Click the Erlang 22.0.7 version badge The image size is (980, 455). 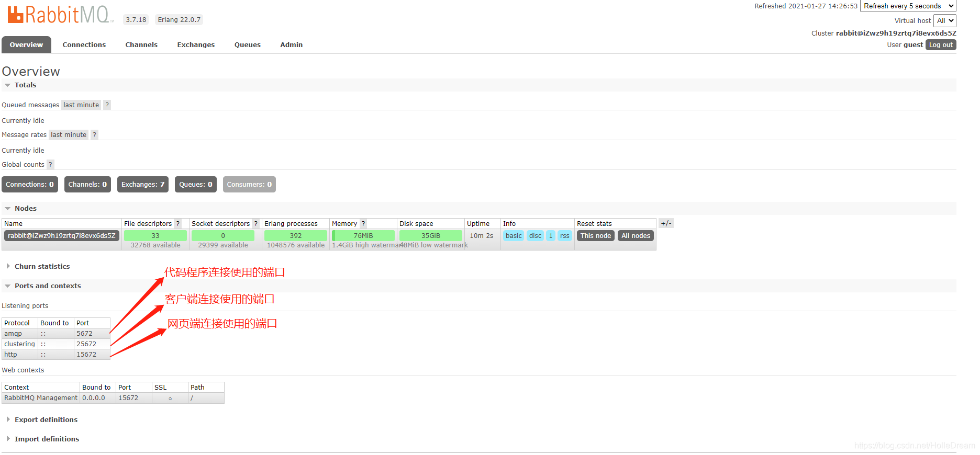(x=179, y=19)
